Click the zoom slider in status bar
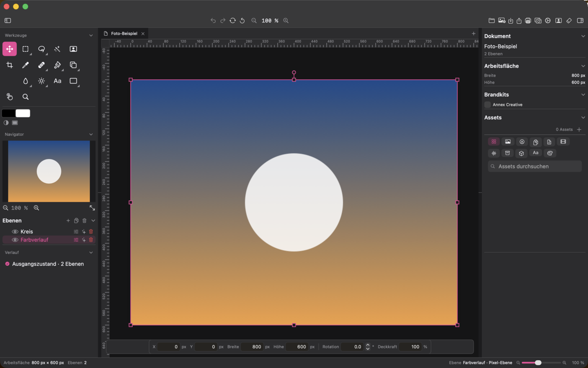588x368 pixels. (541, 363)
